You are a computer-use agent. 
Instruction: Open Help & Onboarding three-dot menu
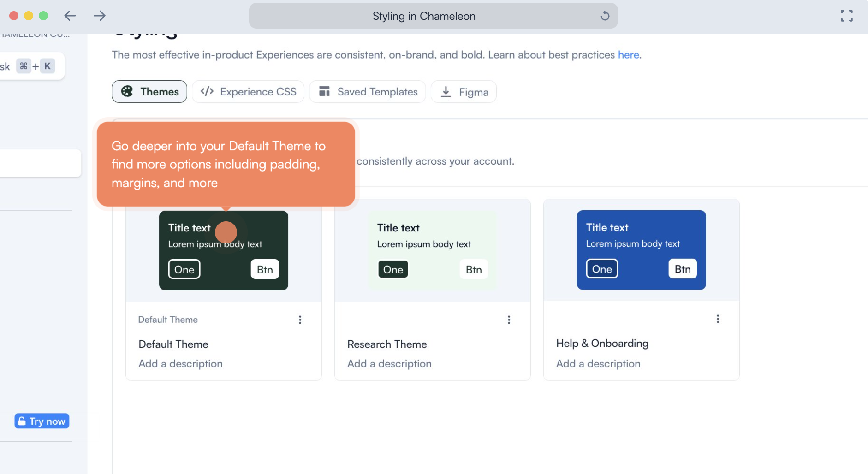point(718,319)
